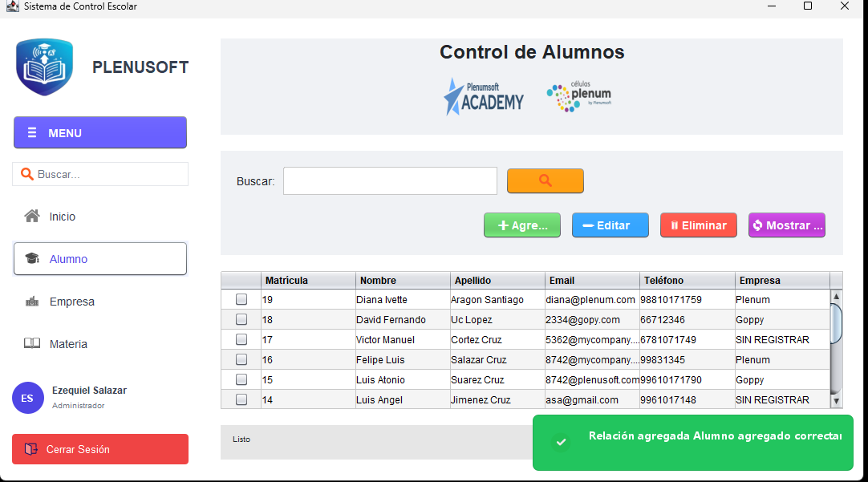Expand the purple MENU hamburger button

click(100, 133)
